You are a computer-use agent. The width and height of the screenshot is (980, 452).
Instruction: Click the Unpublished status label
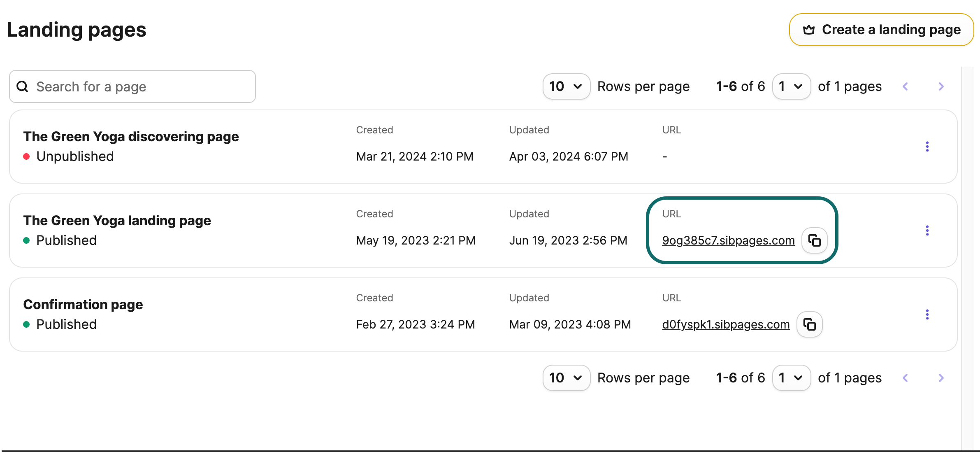pos(75,156)
